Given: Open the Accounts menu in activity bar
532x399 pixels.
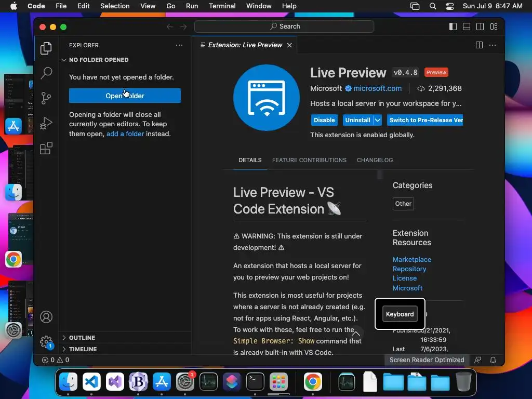Looking at the screenshot, I should point(46,317).
